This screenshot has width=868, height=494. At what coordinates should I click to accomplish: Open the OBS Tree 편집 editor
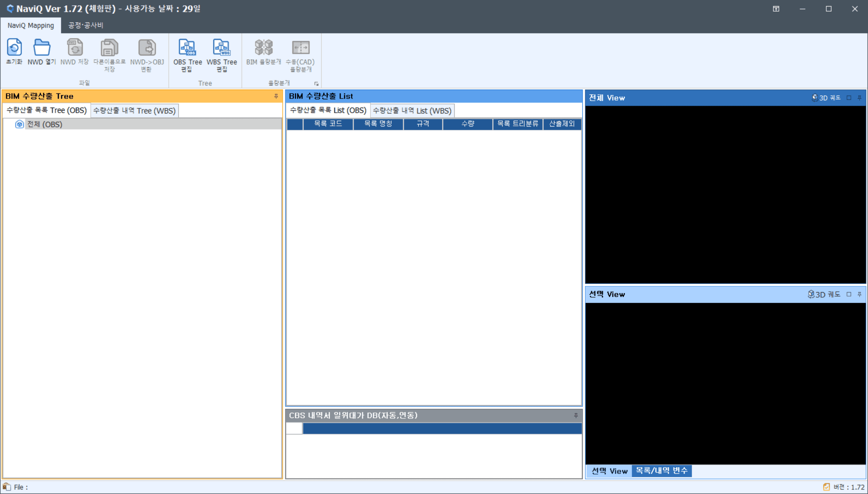point(187,55)
